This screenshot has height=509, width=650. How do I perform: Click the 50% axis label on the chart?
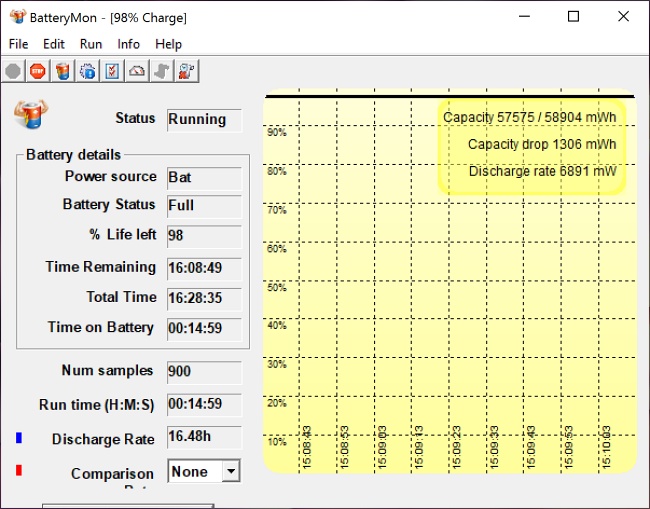tap(277, 288)
